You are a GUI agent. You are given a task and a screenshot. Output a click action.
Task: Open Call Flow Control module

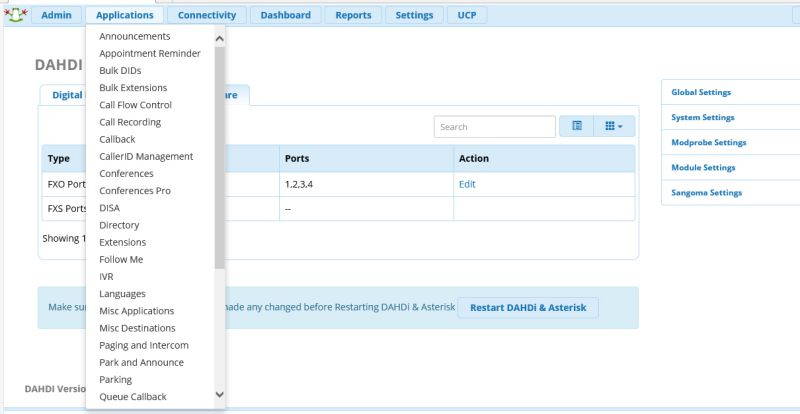(x=136, y=105)
